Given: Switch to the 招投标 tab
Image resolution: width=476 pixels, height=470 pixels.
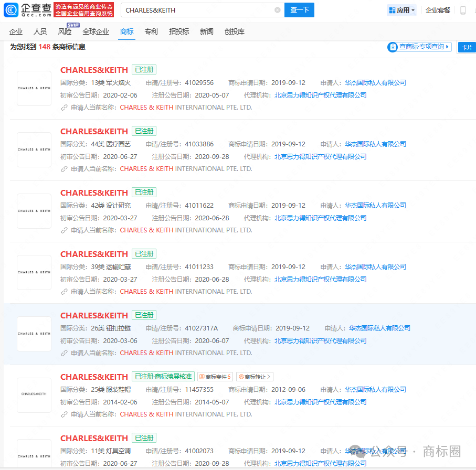Looking at the screenshot, I should (x=179, y=31).
